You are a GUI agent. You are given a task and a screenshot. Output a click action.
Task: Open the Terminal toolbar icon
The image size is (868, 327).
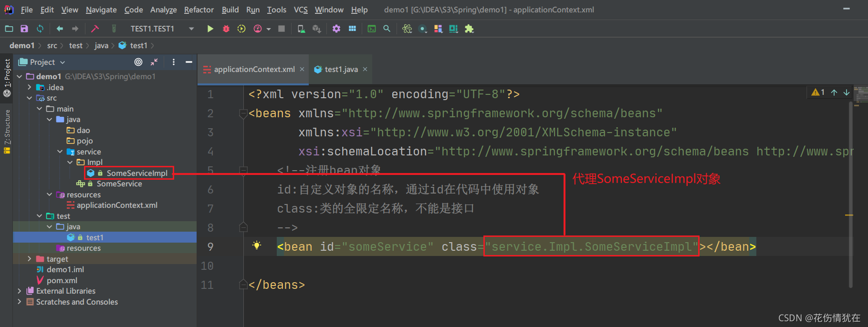tap(372, 29)
